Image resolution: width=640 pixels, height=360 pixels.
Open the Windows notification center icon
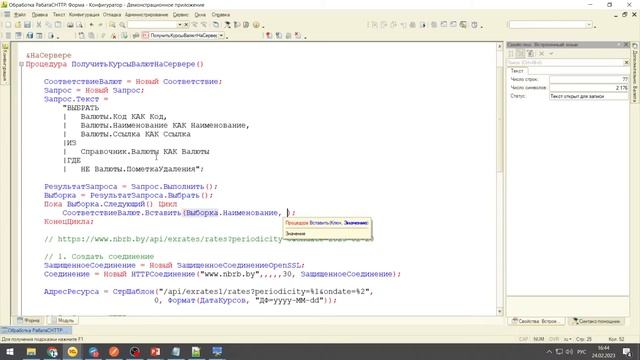627,351
